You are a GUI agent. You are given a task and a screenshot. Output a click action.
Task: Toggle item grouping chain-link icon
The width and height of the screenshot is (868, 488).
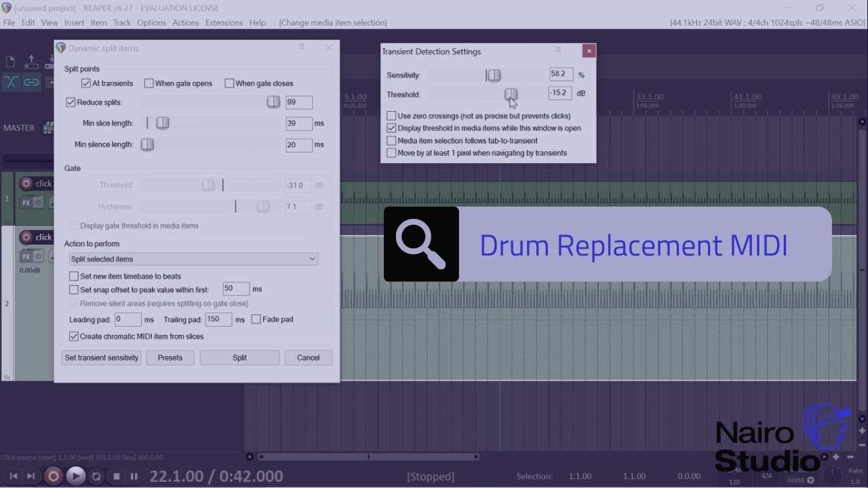pyautogui.click(x=31, y=83)
